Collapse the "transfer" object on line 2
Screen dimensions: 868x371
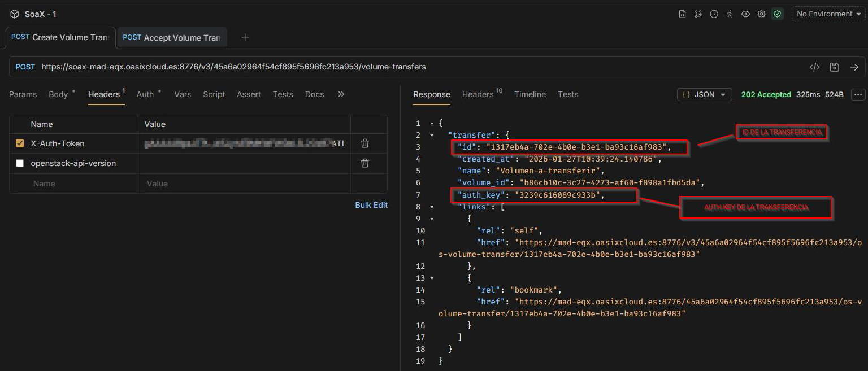[x=432, y=136]
